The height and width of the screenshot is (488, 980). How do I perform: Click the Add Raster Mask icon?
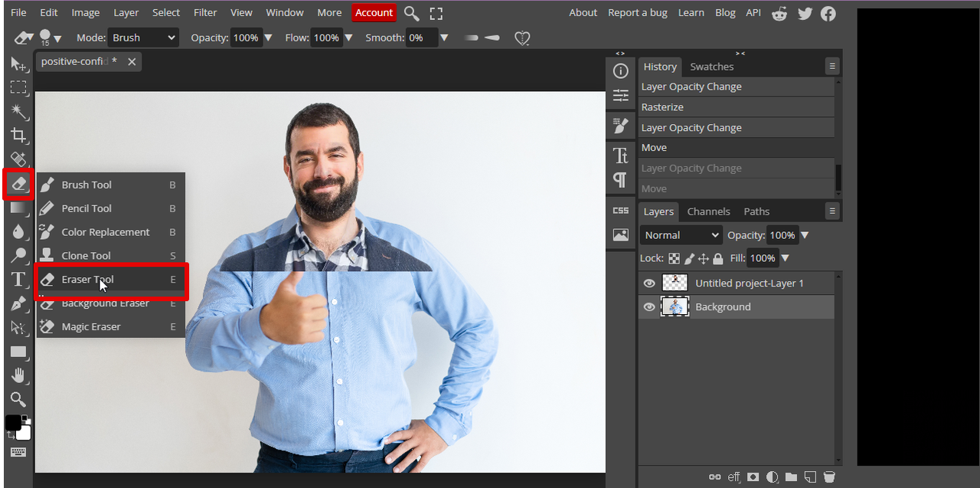(x=753, y=477)
